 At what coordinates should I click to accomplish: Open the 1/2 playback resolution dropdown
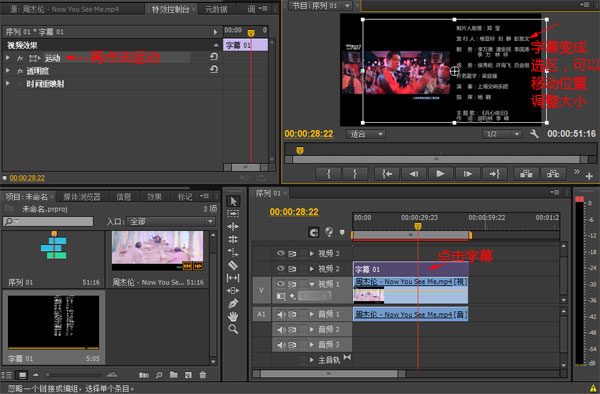click(x=502, y=134)
